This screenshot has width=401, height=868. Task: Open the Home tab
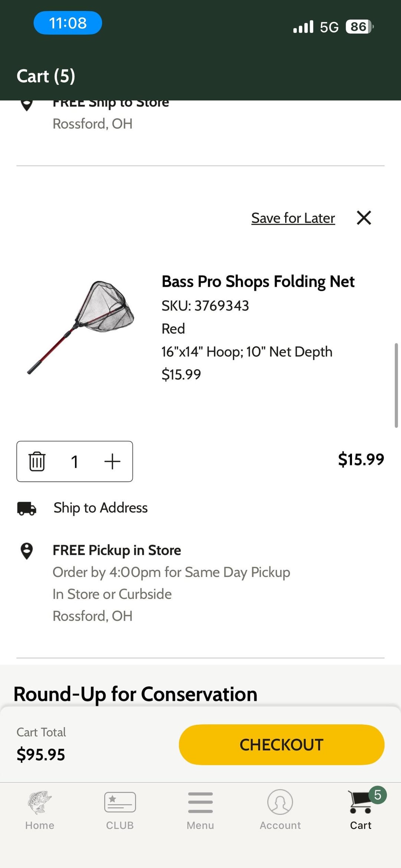40,810
